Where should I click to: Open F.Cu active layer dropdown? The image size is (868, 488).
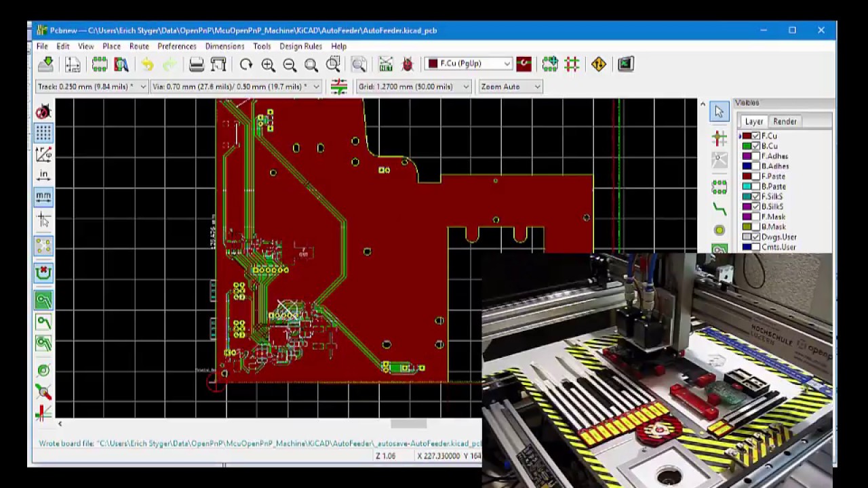(x=468, y=64)
